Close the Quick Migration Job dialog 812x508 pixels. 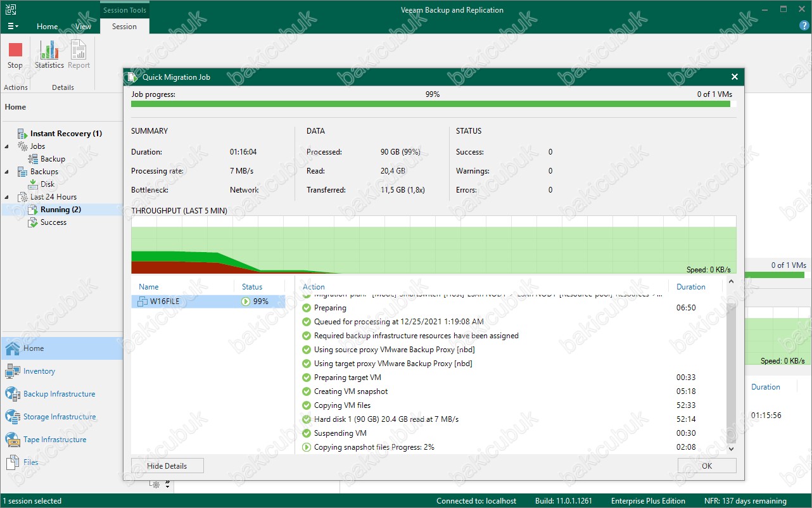click(x=735, y=77)
